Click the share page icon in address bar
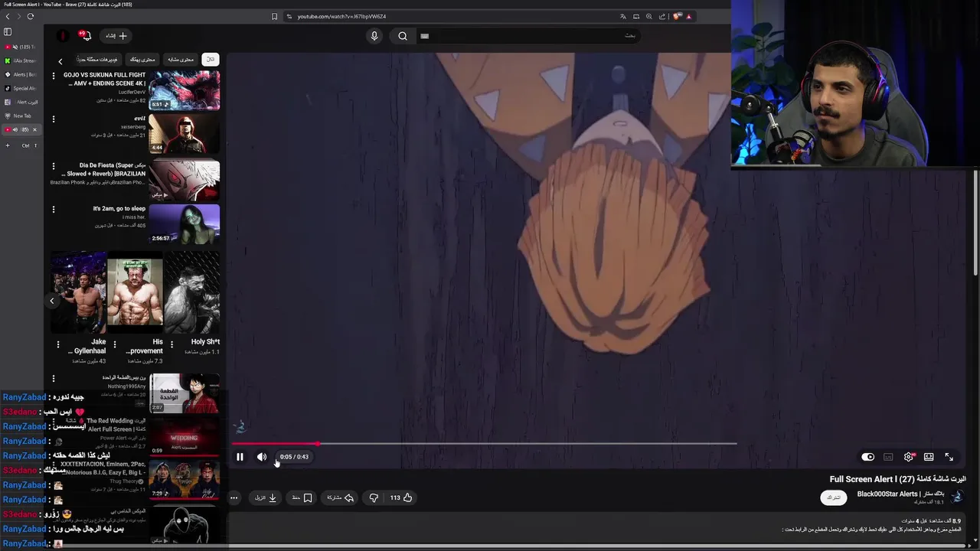 tap(662, 16)
